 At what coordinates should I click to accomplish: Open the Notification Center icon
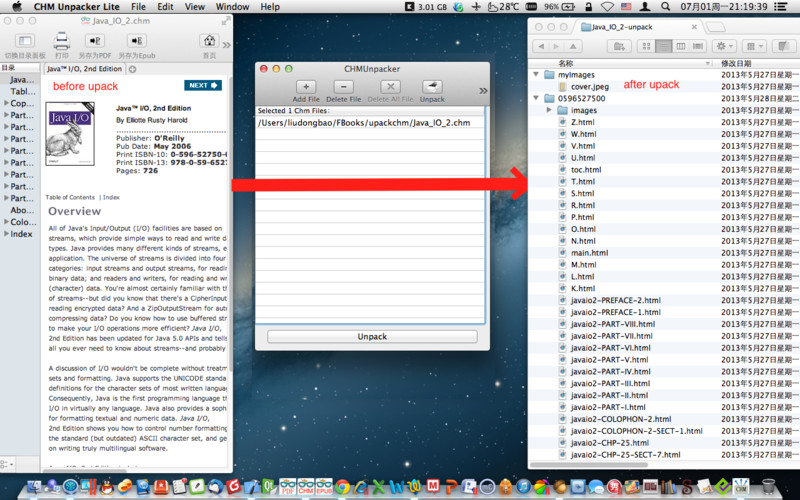780,7
